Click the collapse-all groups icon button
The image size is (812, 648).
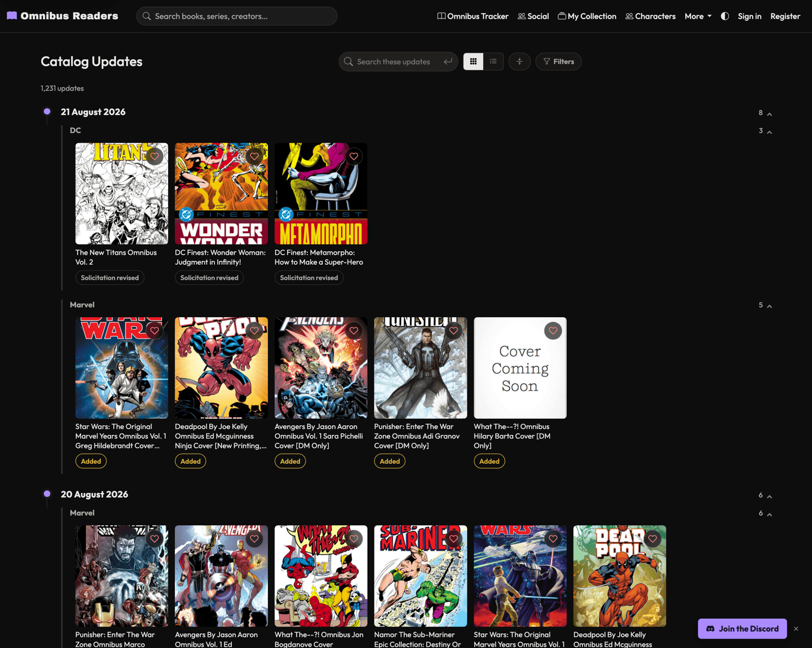click(519, 61)
